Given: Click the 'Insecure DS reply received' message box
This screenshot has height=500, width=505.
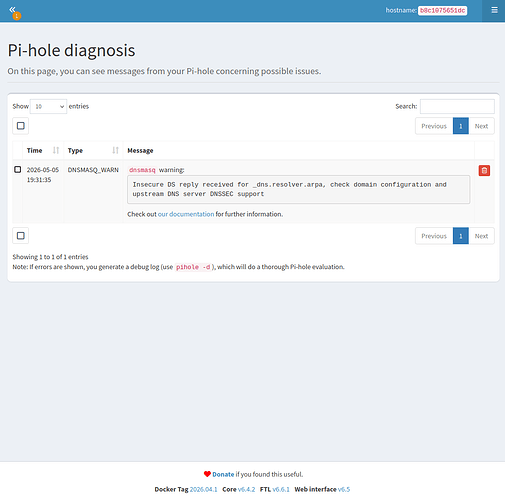Looking at the screenshot, I should (298, 189).
